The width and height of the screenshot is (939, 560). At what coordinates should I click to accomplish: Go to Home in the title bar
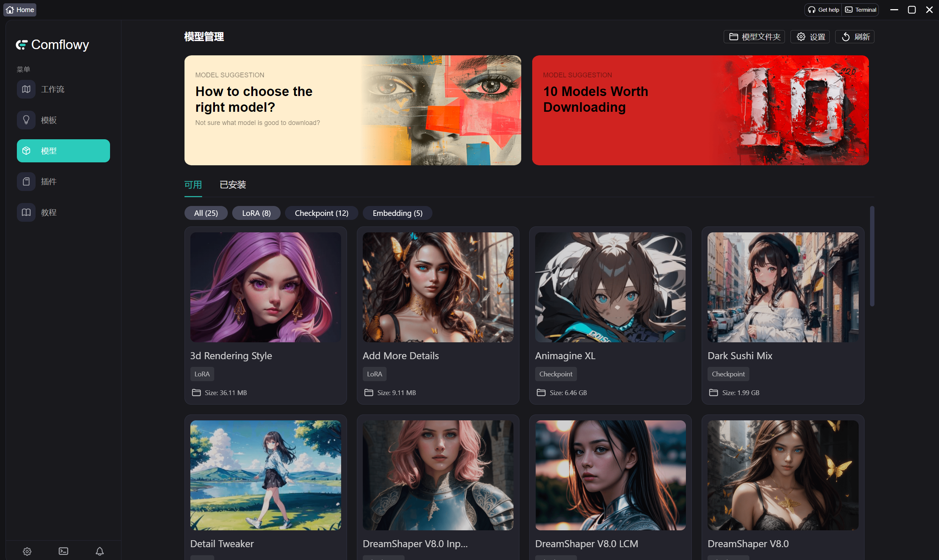coord(20,10)
